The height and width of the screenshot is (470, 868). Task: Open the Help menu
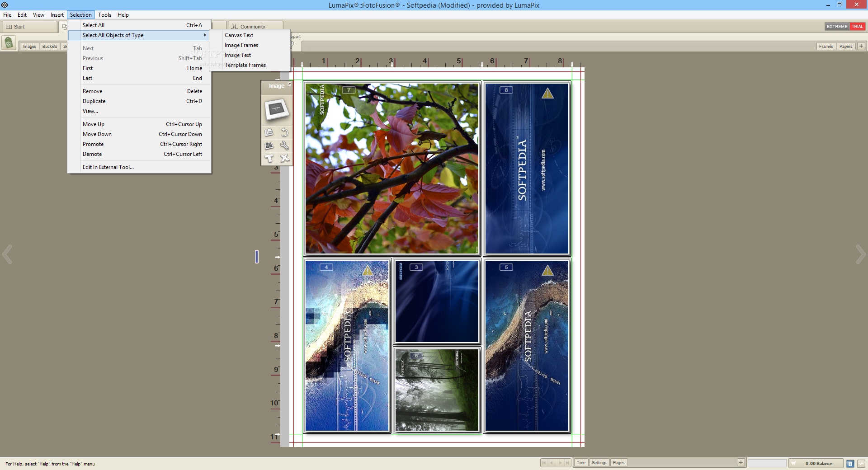coord(123,15)
